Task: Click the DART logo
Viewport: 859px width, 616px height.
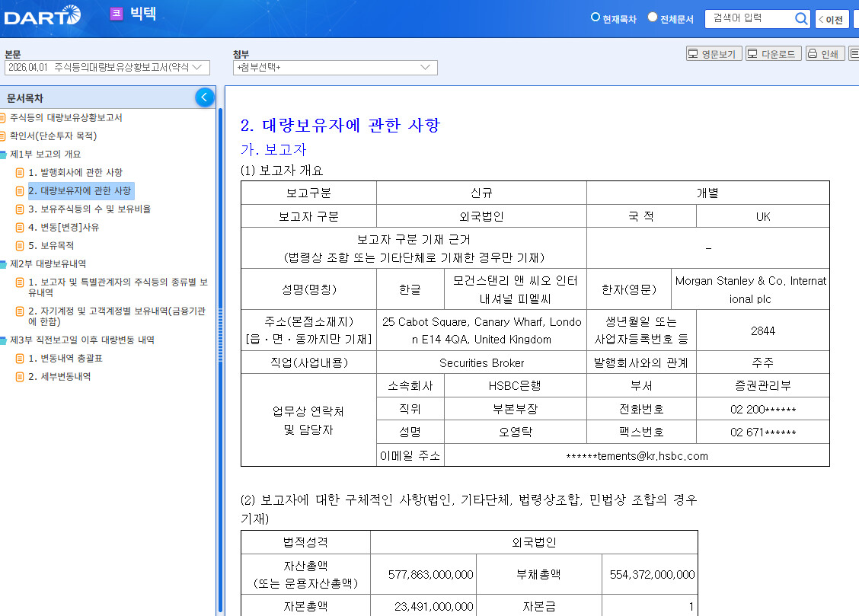Action: [42, 14]
